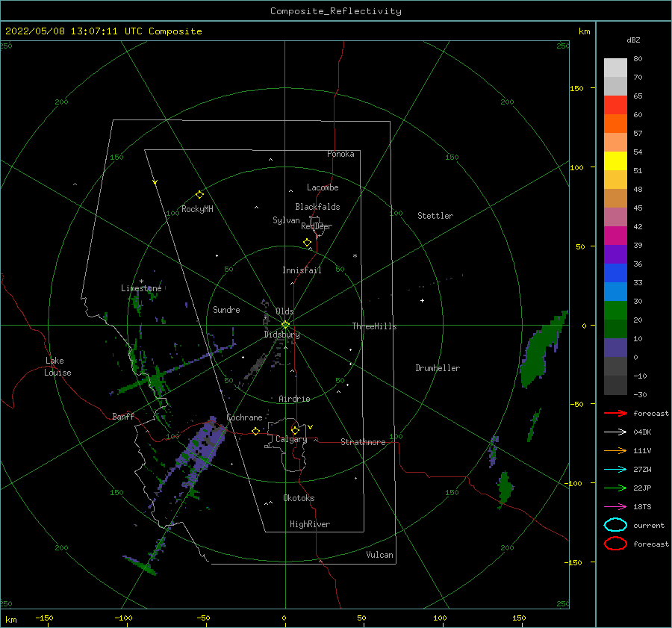This screenshot has width=672, height=628.
Task: Click the Airdrie town label
Action: pyautogui.click(x=294, y=399)
